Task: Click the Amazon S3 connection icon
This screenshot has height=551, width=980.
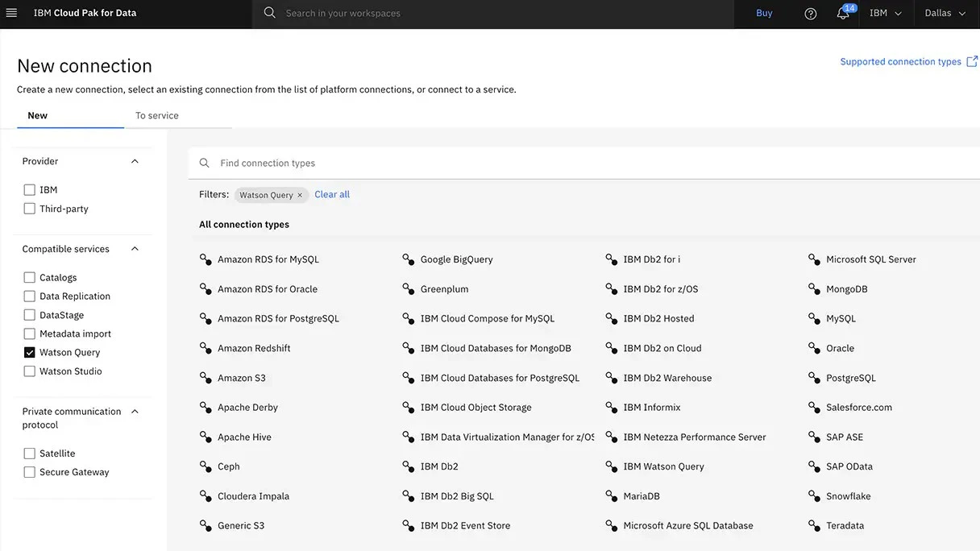Action: pos(206,378)
